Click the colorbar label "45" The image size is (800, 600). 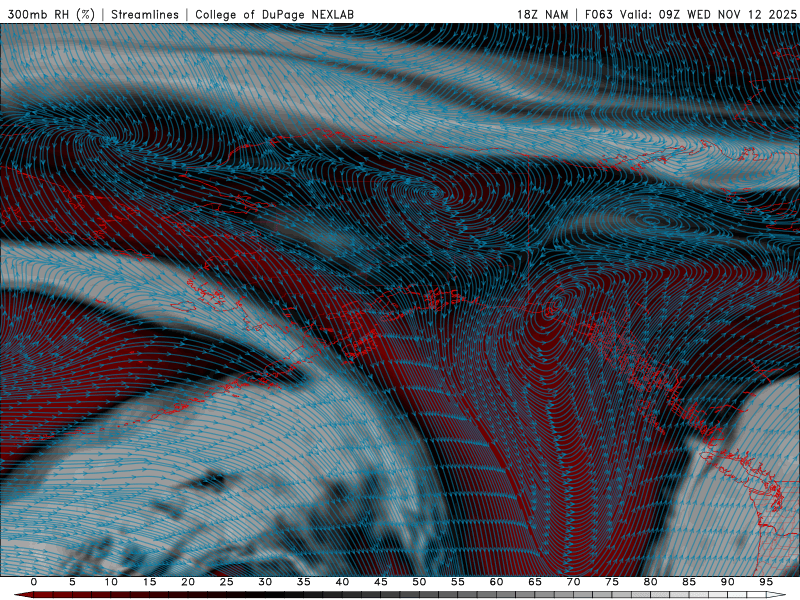click(381, 582)
